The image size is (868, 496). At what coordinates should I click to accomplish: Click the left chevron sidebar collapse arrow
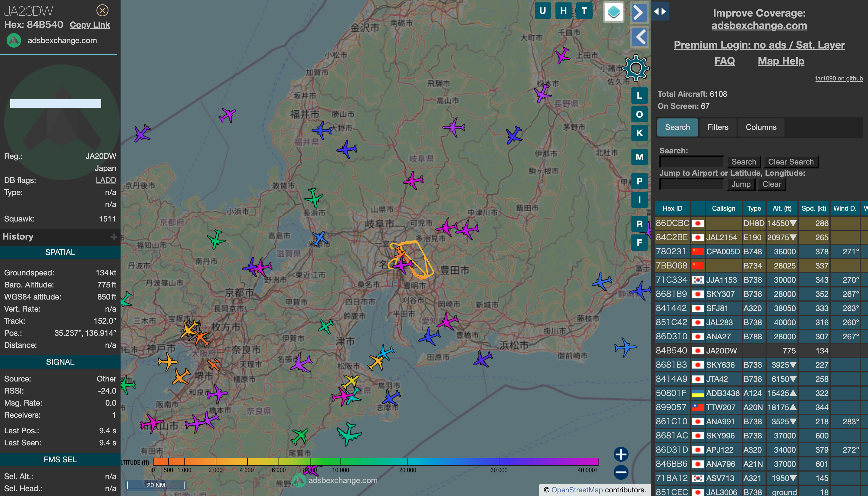(640, 37)
